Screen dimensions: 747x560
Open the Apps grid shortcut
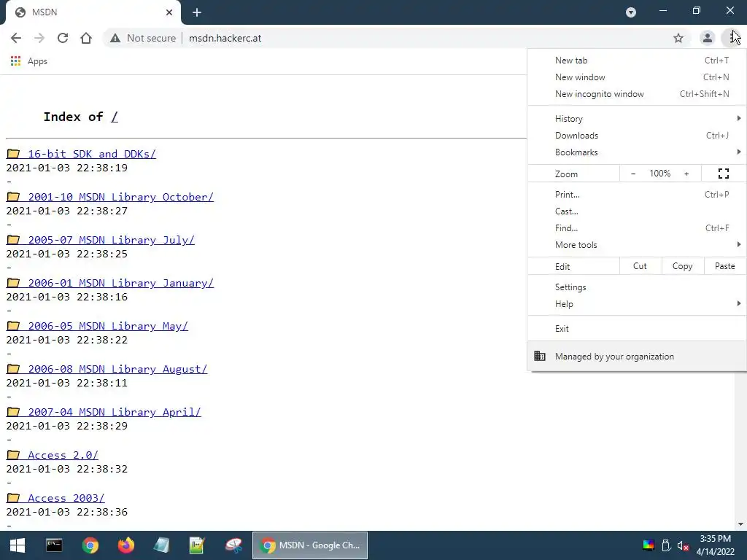(x=29, y=61)
